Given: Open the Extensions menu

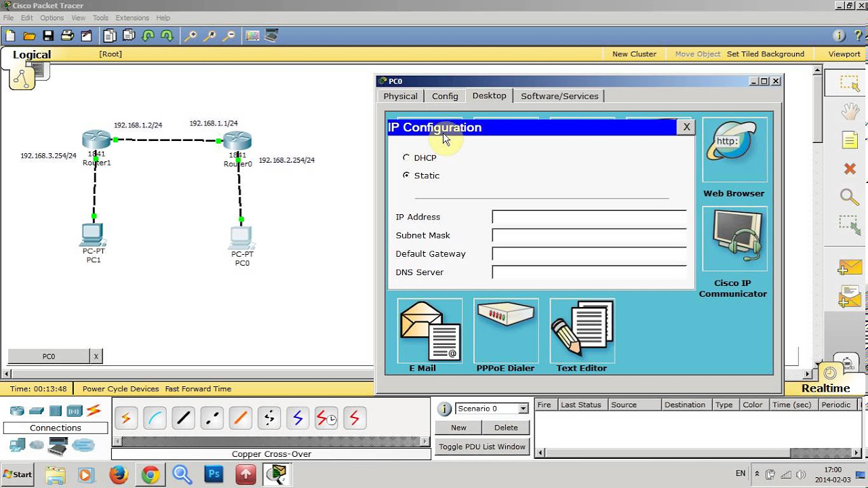Looking at the screenshot, I should coord(132,18).
